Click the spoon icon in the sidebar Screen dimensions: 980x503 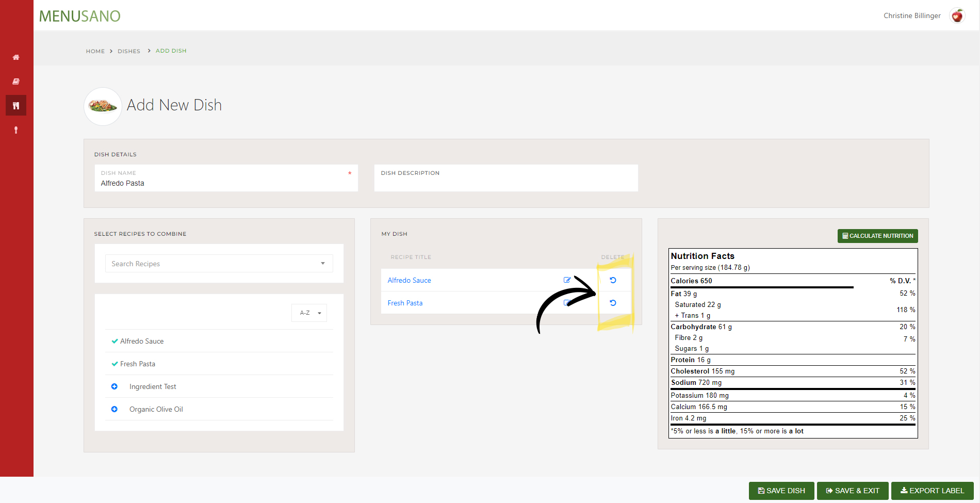(16, 130)
